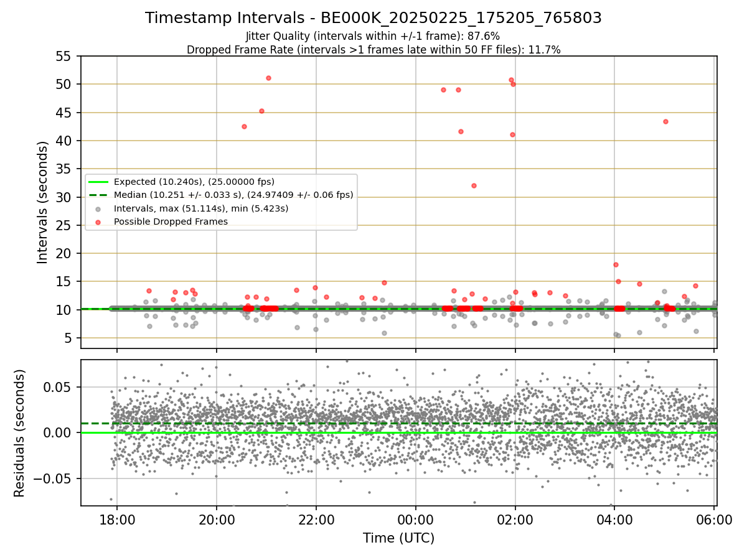Click the 18:00 x-axis tick label
Image resolution: width=747 pixels, height=560 pixels.
[117, 519]
